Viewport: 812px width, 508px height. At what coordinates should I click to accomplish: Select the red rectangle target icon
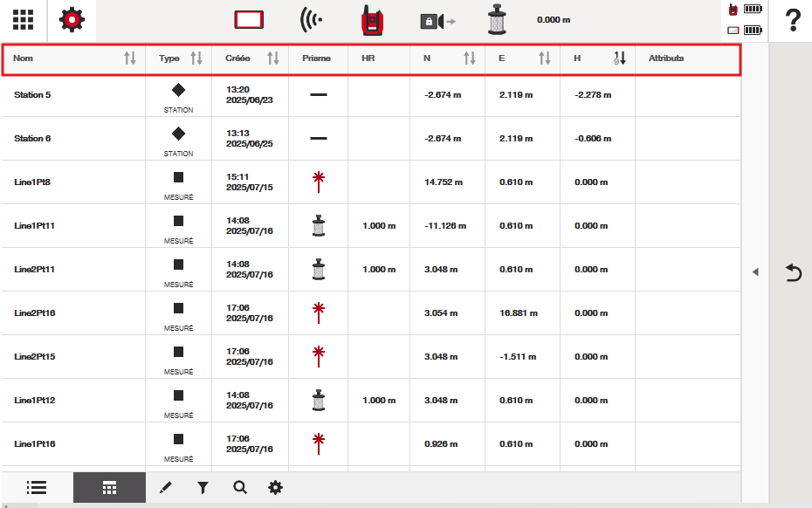coord(249,19)
